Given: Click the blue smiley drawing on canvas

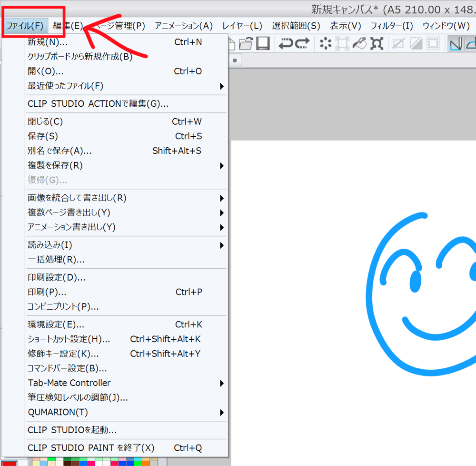Looking at the screenshot, I should 422,294.
